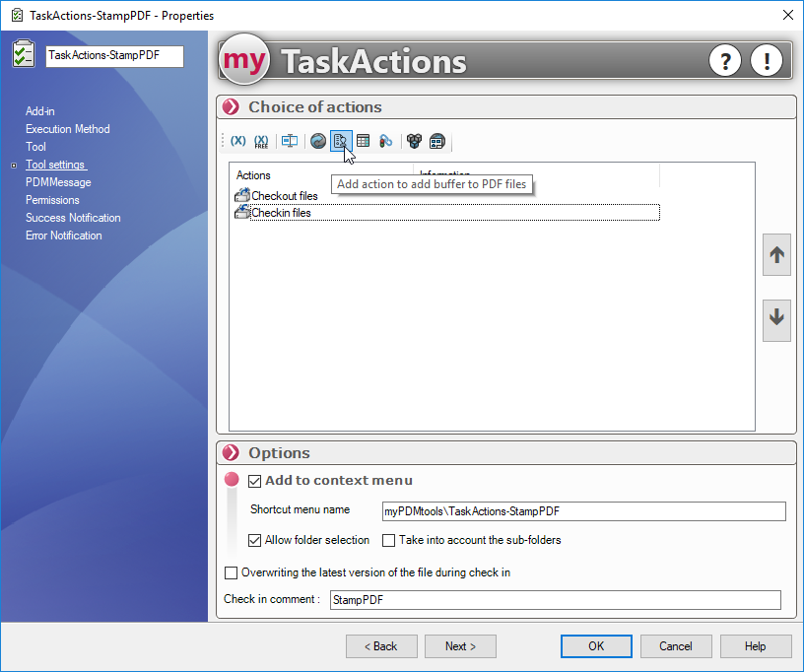Click the (X) FREE variable icon

261,141
